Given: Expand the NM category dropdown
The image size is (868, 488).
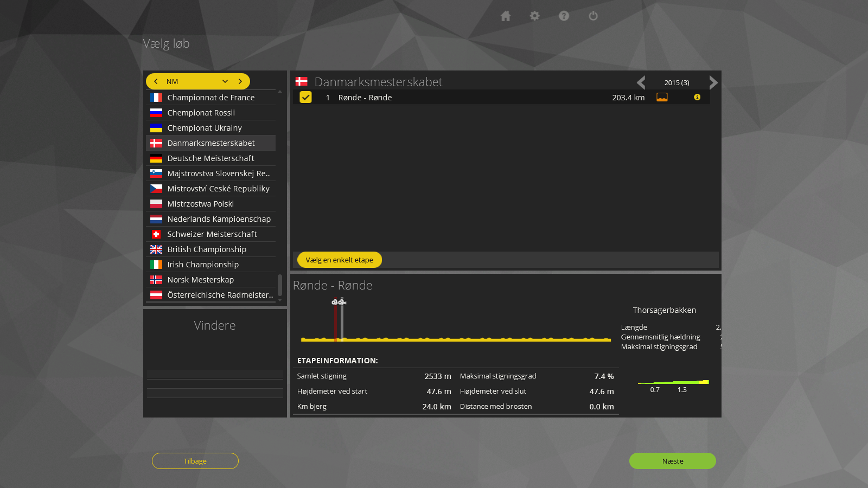Looking at the screenshot, I should [x=225, y=81].
